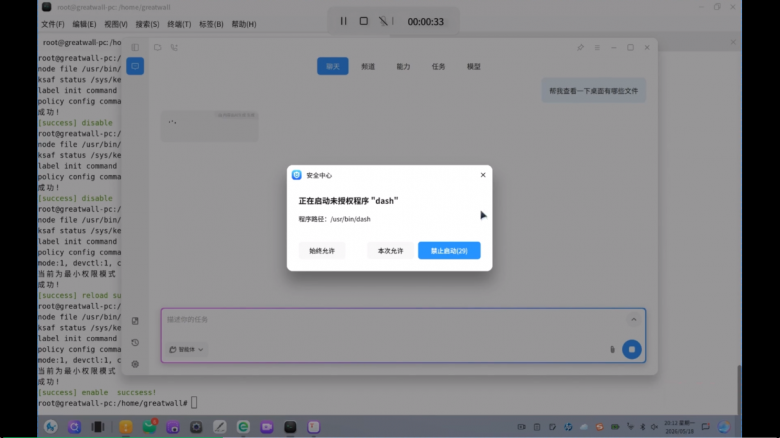Viewport: 780px width, 438px height.
Task: Open the camera app on taskbar
Action: [x=196, y=427]
